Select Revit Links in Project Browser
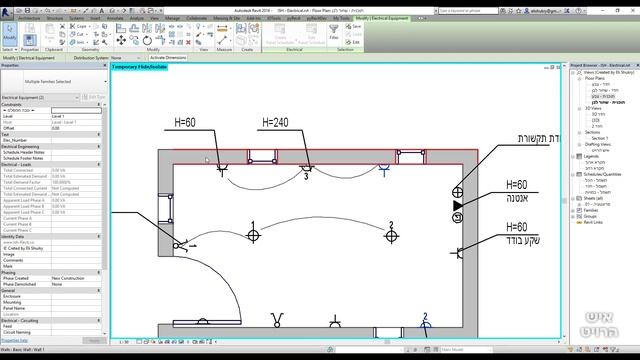640x360 pixels. [593, 222]
